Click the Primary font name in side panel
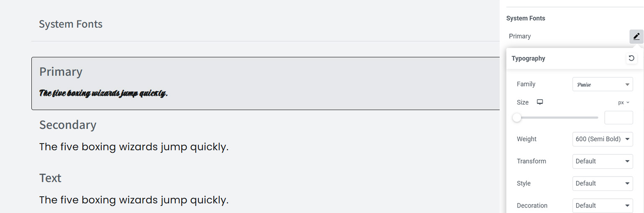 point(520,36)
